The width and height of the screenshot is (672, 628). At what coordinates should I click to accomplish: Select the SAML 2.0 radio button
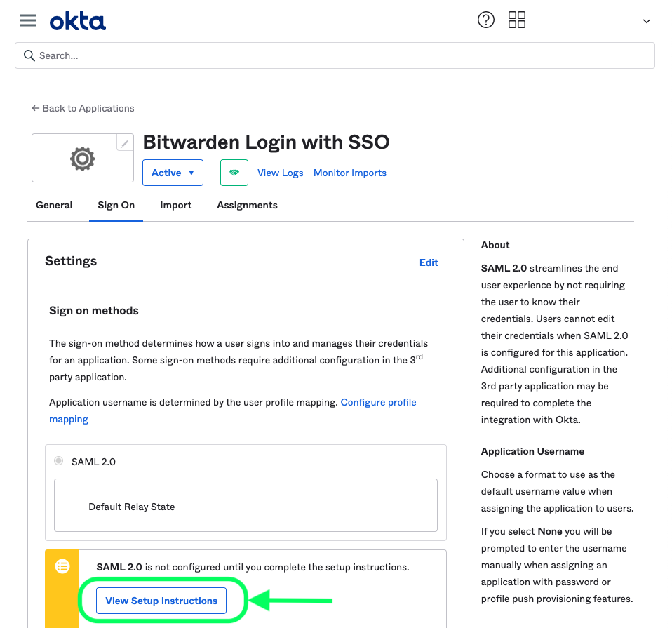tap(59, 461)
